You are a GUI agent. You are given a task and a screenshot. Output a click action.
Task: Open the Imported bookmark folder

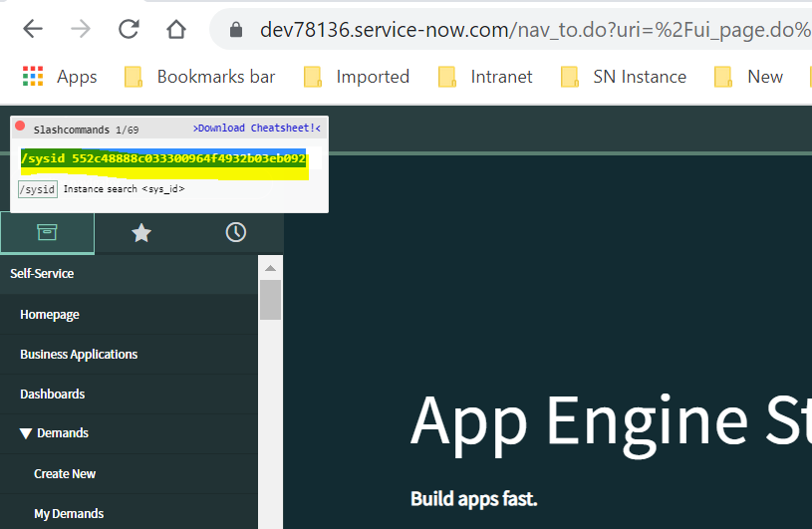click(357, 77)
